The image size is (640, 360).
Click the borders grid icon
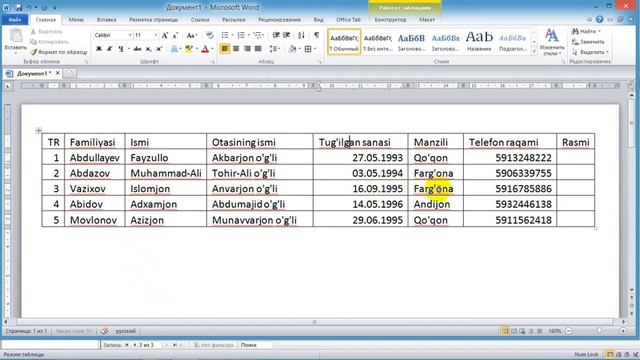(x=308, y=49)
